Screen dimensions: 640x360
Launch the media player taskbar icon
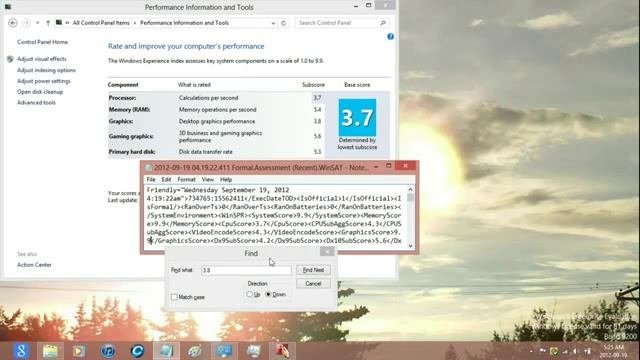click(79, 351)
